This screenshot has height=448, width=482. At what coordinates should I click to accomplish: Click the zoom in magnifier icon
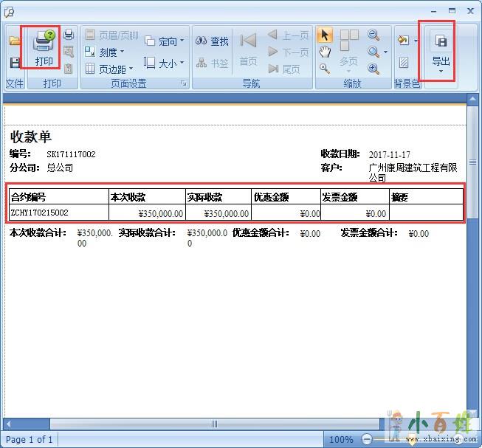(373, 69)
